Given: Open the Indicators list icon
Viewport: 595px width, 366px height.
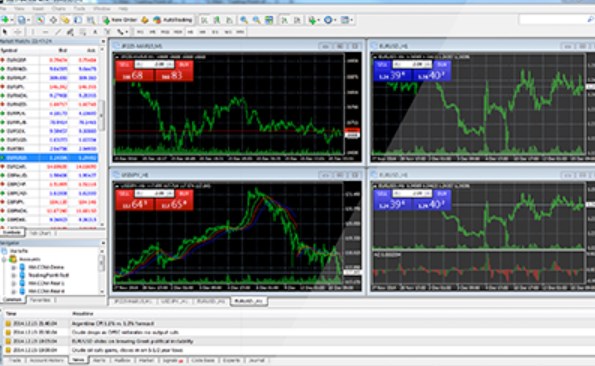Looking at the screenshot, I should pyautogui.click(x=312, y=20).
